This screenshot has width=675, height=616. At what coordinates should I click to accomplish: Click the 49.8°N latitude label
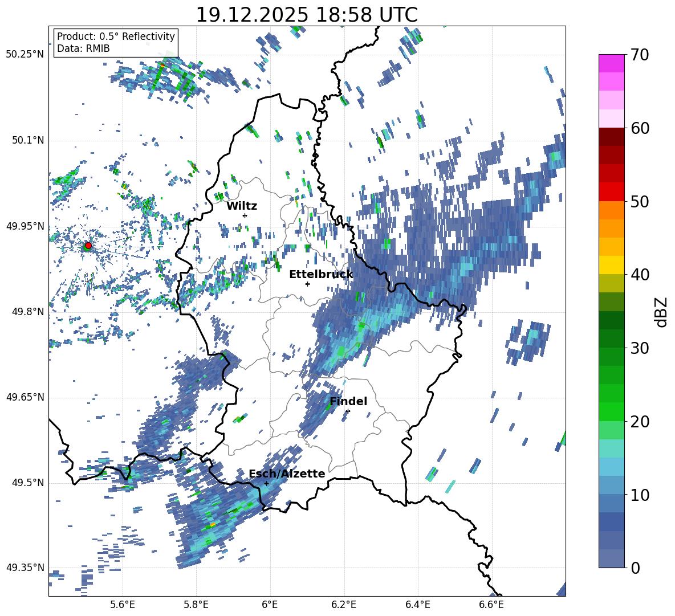point(27,312)
